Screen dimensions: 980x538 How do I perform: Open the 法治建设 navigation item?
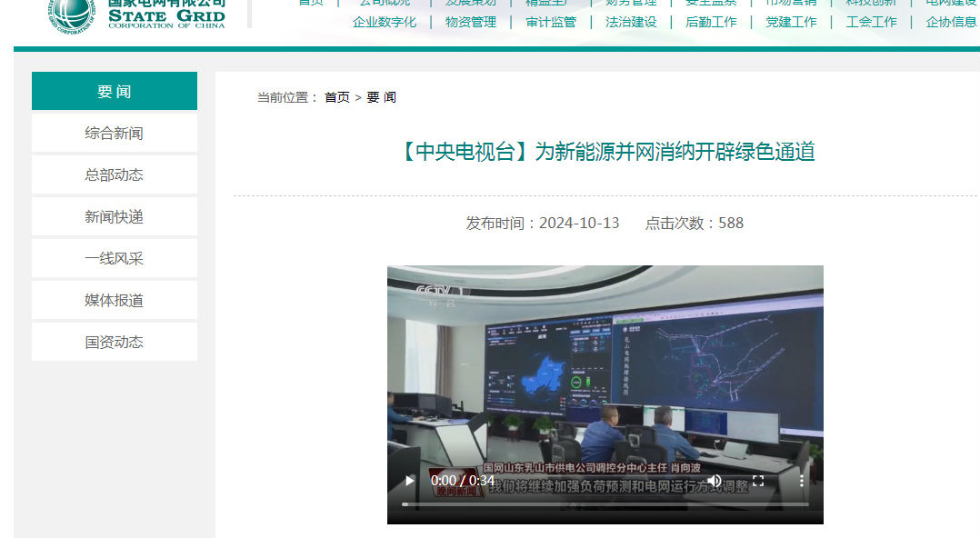(x=631, y=23)
